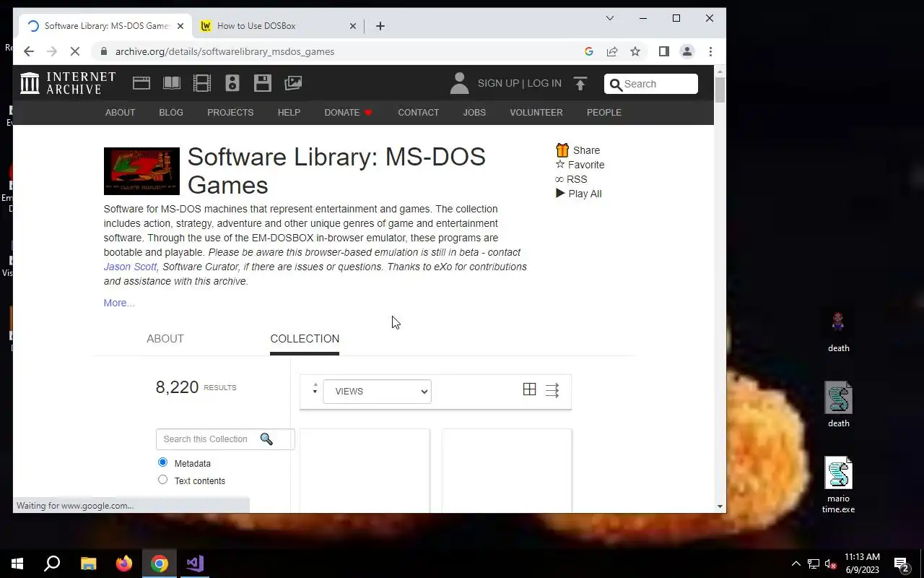Click the SIGN UP link
This screenshot has height=578, width=924.
(498, 83)
